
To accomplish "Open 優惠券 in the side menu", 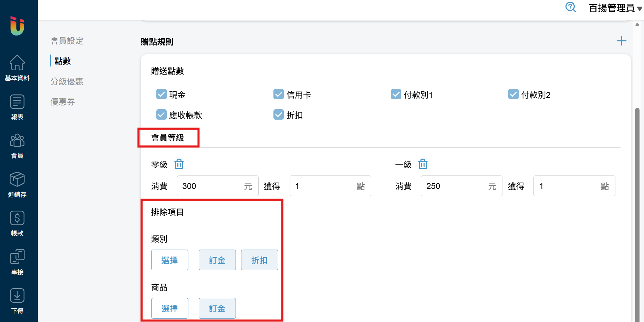I will tap(63, 102).
